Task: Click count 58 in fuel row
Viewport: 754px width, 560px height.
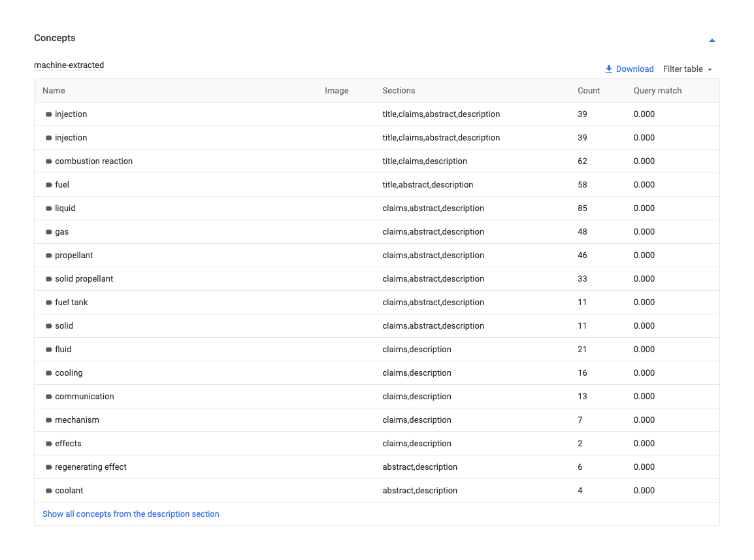Action: (582, 185)
